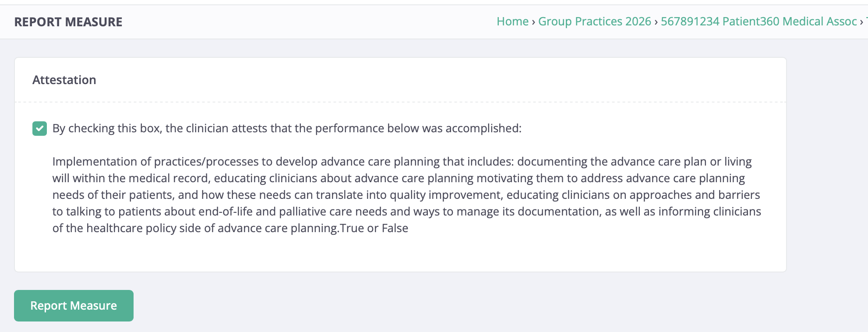Click the Attestation section heading

point(64,80)
